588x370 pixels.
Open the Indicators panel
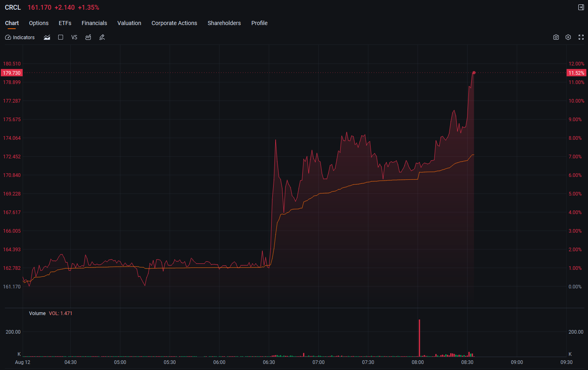pyautogui.click(x=20, y=37)
